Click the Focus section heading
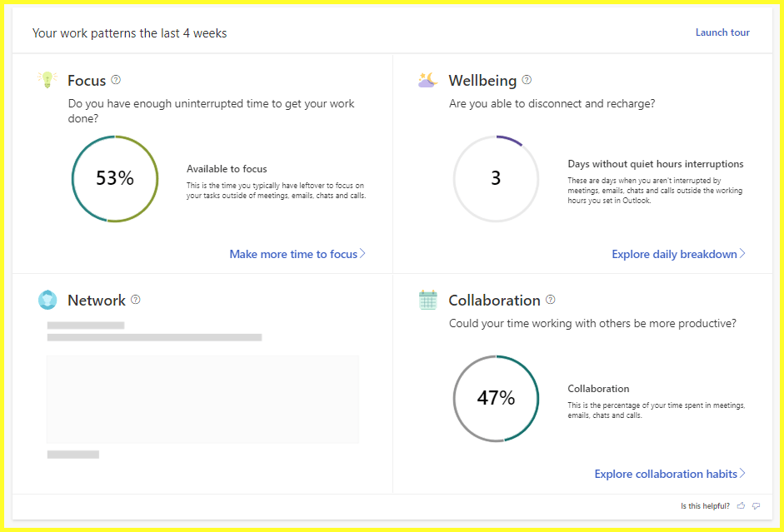This screenshot has height=532, width=784. [87, 81]
